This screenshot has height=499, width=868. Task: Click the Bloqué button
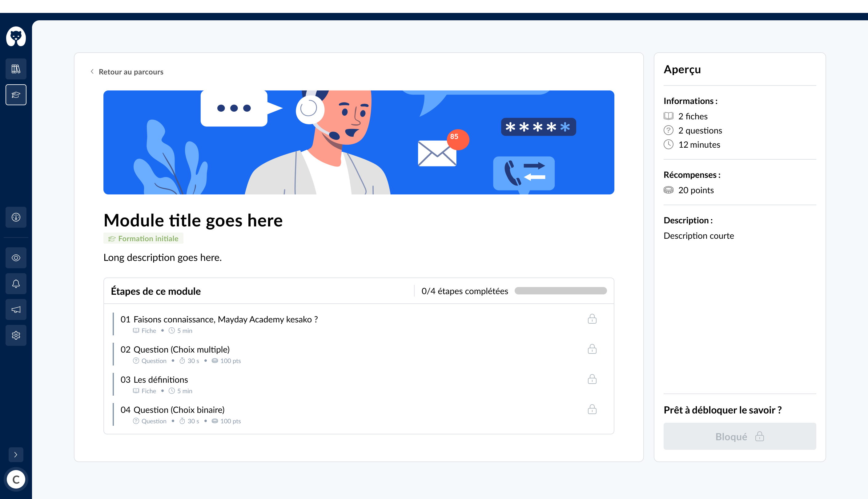(739, 436)
